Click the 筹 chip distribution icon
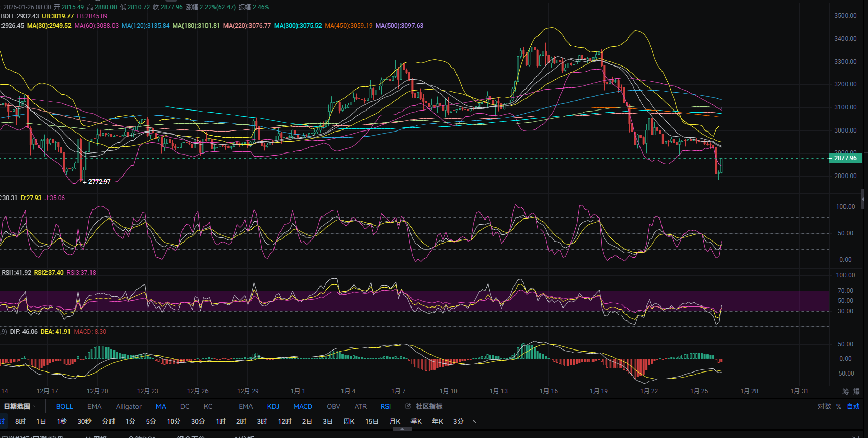The width and height of the screenshot is (868, 438). [846, 391]
